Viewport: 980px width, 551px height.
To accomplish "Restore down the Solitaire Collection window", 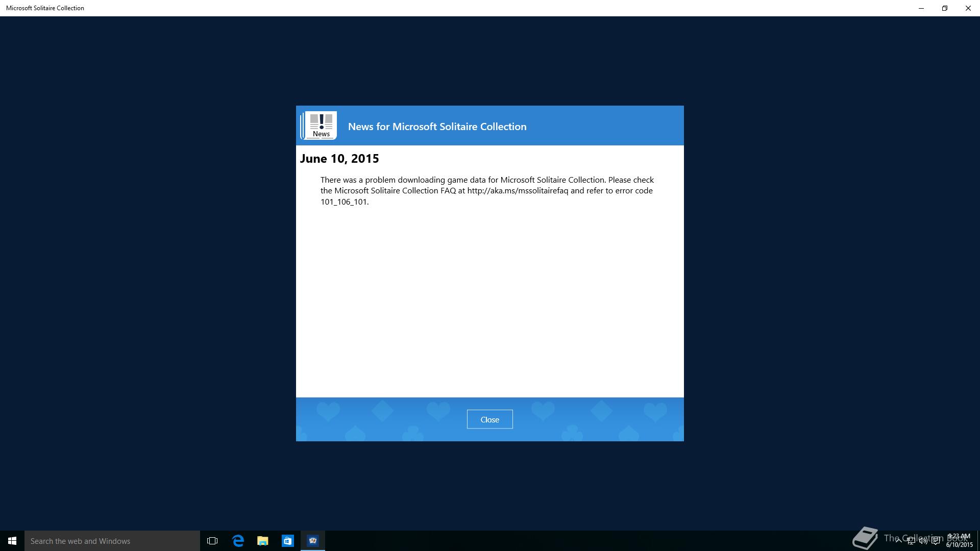I will 945,8.
